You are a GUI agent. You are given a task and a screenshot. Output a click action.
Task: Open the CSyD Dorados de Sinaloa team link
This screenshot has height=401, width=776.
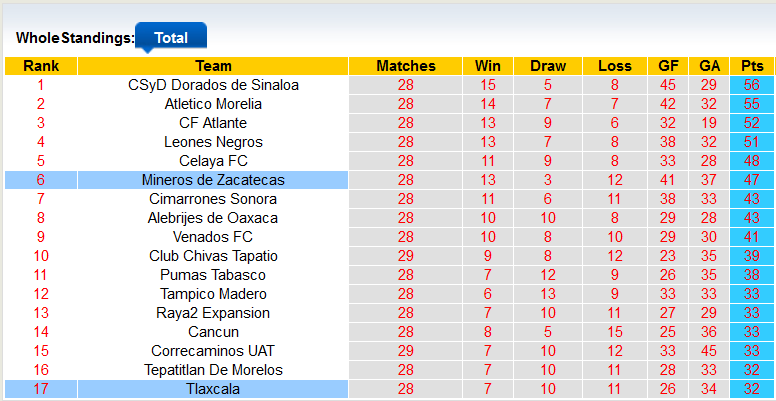(213, 85)
